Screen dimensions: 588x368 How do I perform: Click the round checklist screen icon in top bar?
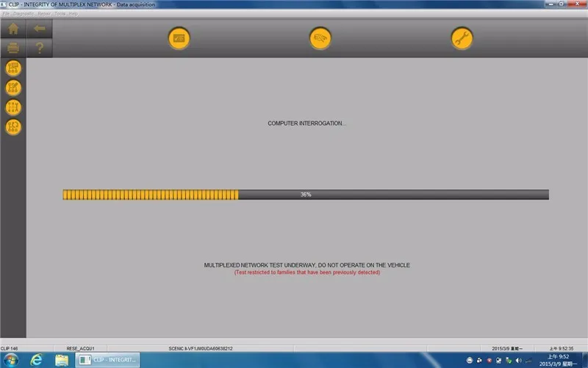point(179,38)
